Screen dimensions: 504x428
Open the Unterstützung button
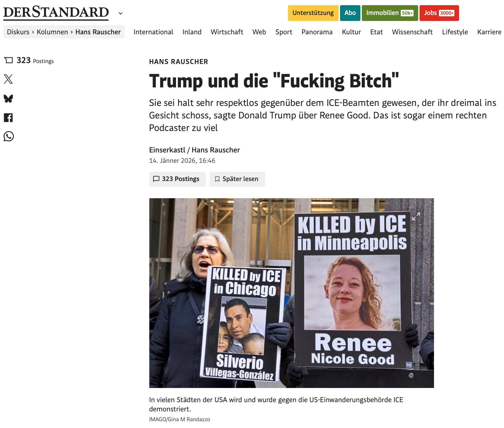coord(313,13)
